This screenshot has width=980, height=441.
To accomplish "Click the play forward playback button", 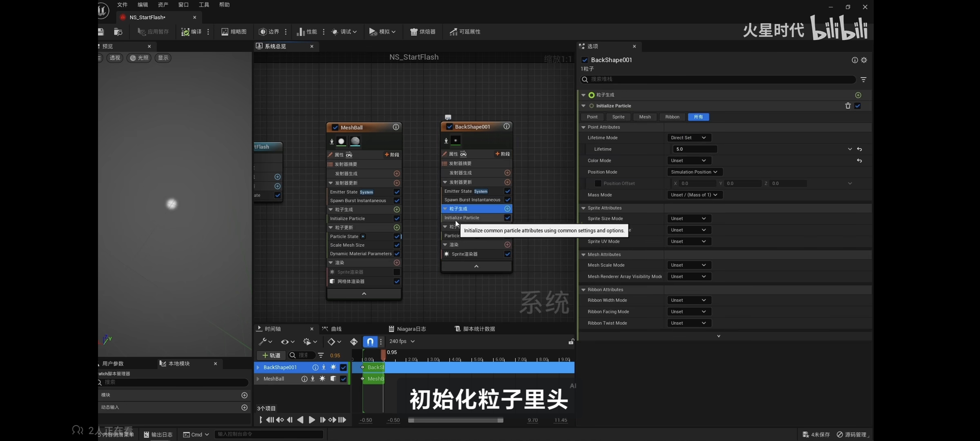I will [x=312, y=420].
